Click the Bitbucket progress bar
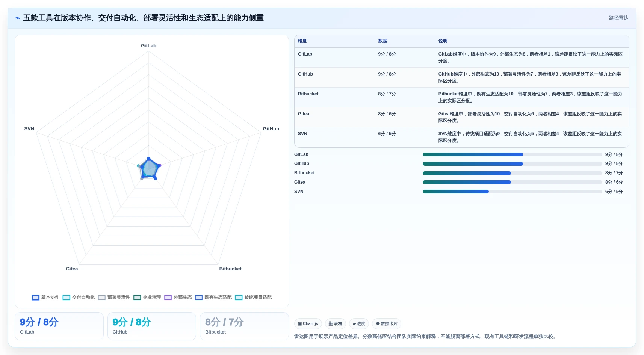Viewport: 644px width, 355px height. coord(512,173)
